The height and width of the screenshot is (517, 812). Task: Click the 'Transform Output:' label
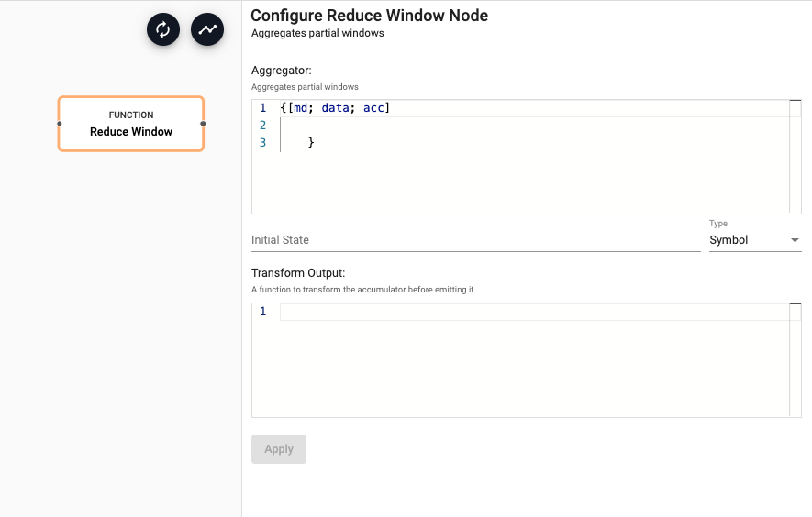[298, 273]
